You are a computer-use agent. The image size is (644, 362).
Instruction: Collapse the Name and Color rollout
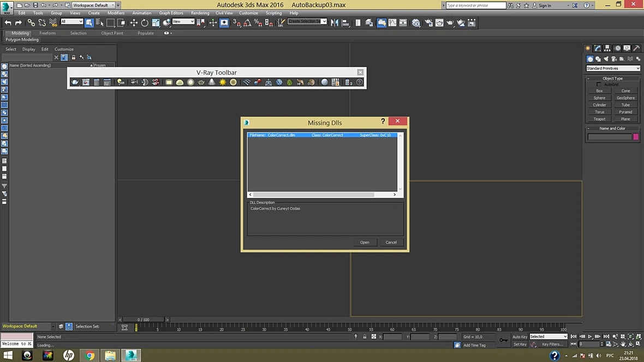pos(612,129)
